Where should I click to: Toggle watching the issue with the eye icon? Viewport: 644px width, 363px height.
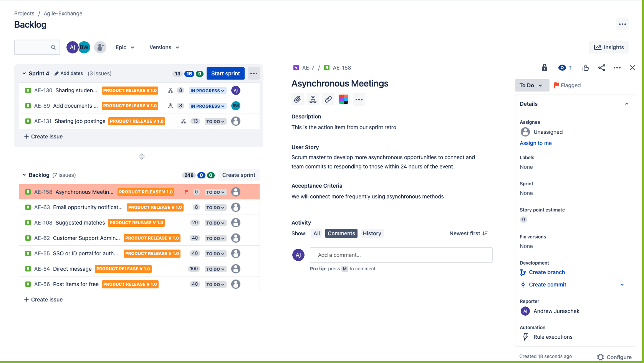click(x=562, y=68)
